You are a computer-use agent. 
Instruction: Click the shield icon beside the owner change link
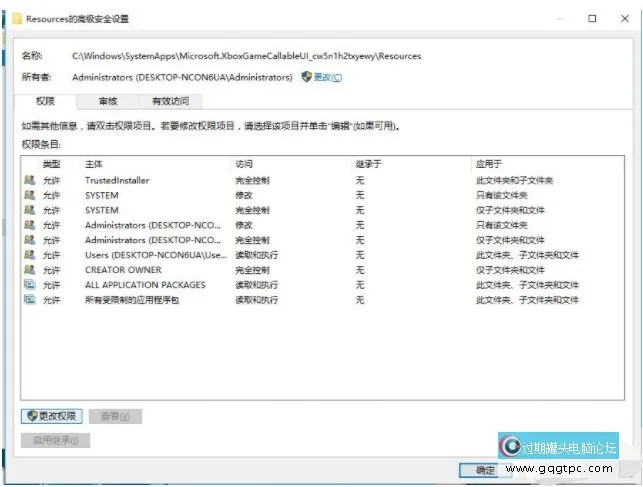[x=306, y=77]
